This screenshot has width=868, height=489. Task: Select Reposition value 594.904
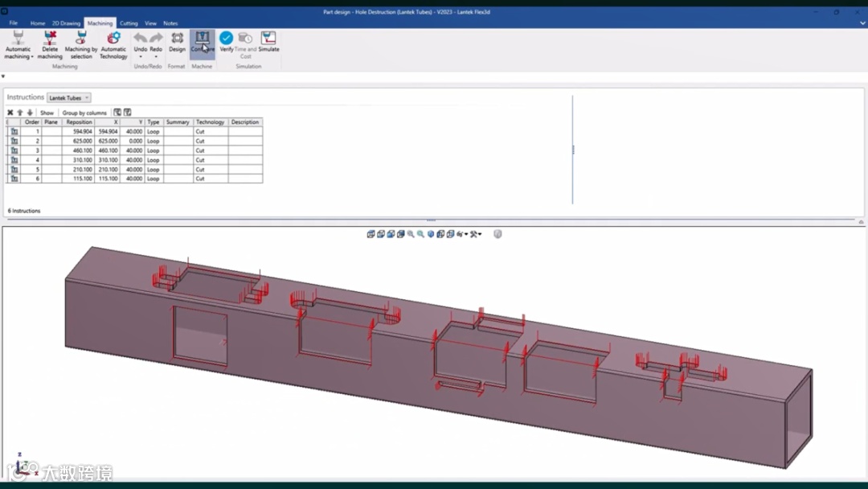click(79, 132)
